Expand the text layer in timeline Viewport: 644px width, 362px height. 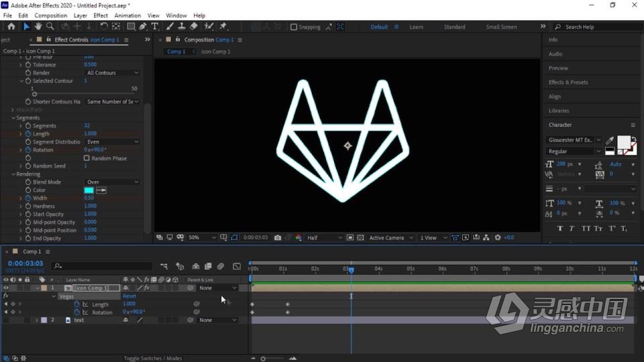coord(36,320)
